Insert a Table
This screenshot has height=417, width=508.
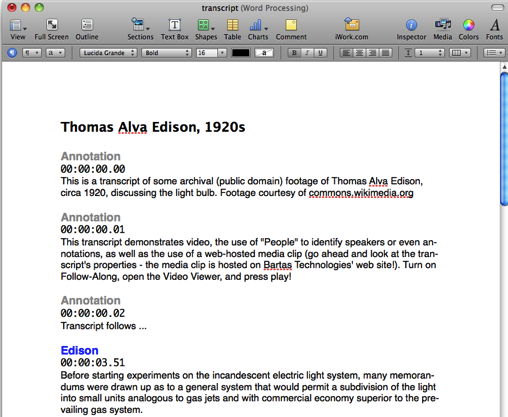232,29
